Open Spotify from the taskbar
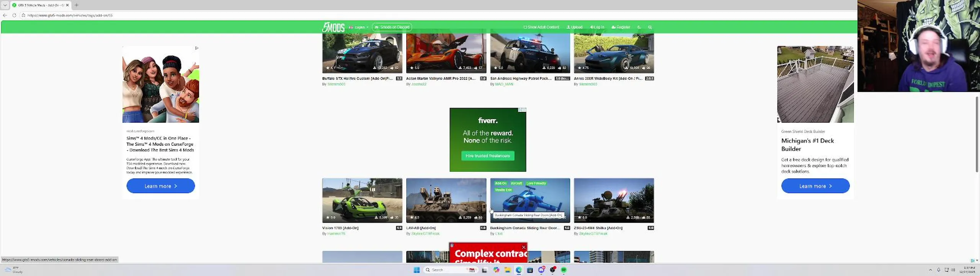The width and height of the screenshot is (980, 276). click(564, 270)
